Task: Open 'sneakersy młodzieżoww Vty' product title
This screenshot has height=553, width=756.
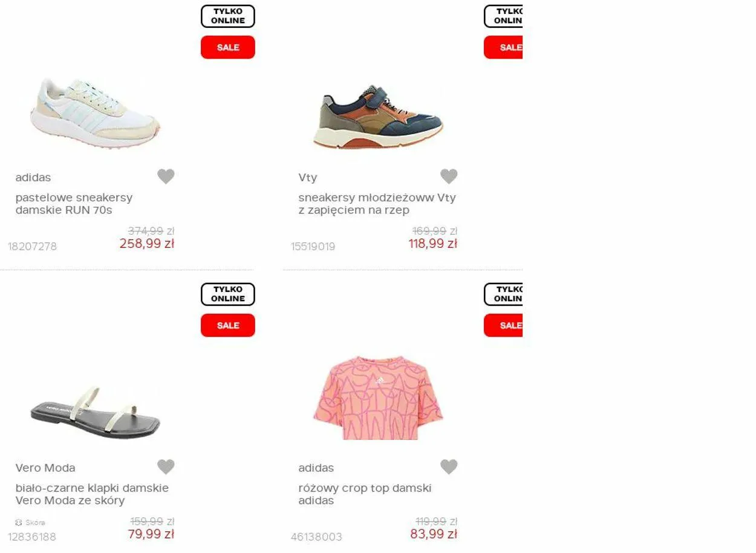Action: (x=377, y=204)
